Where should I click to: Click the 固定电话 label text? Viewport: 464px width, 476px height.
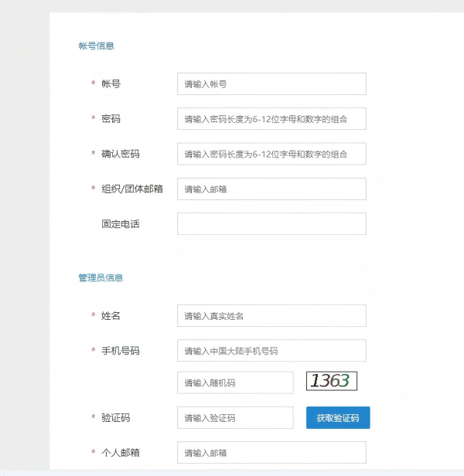pyautogui.click(x=121, y=224)
